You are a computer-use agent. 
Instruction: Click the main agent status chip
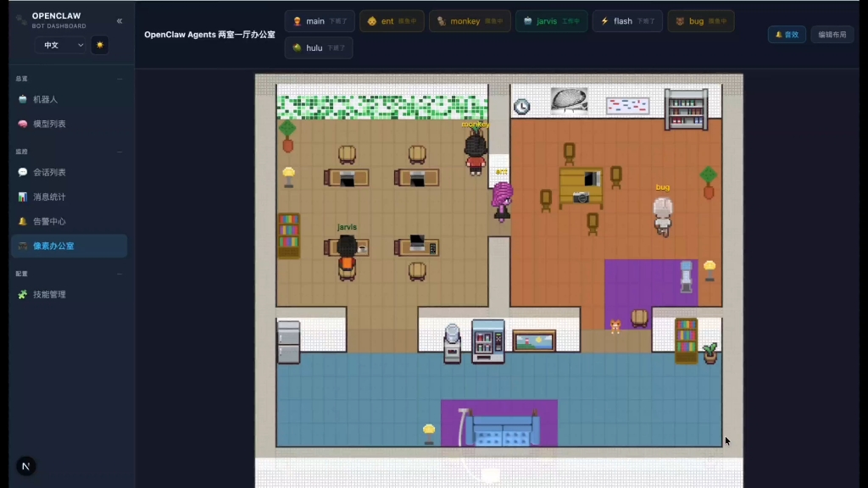pos(320,21)
